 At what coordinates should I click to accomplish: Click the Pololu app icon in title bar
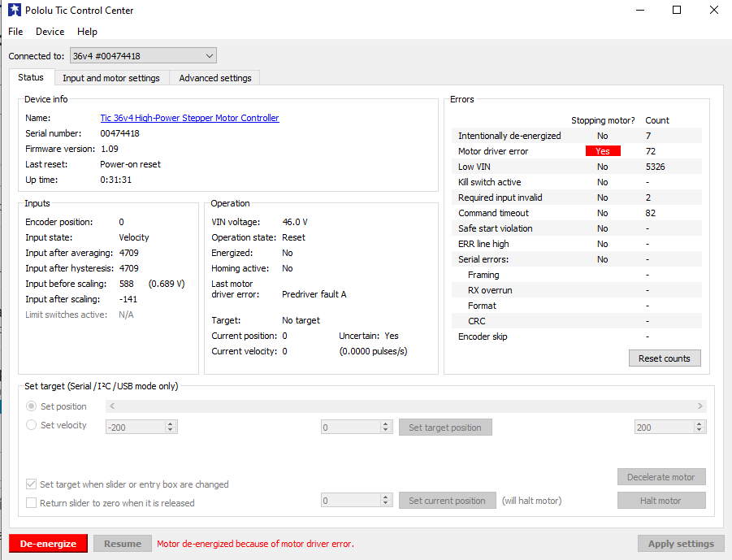pyautogui.click(x=14, y=11)
